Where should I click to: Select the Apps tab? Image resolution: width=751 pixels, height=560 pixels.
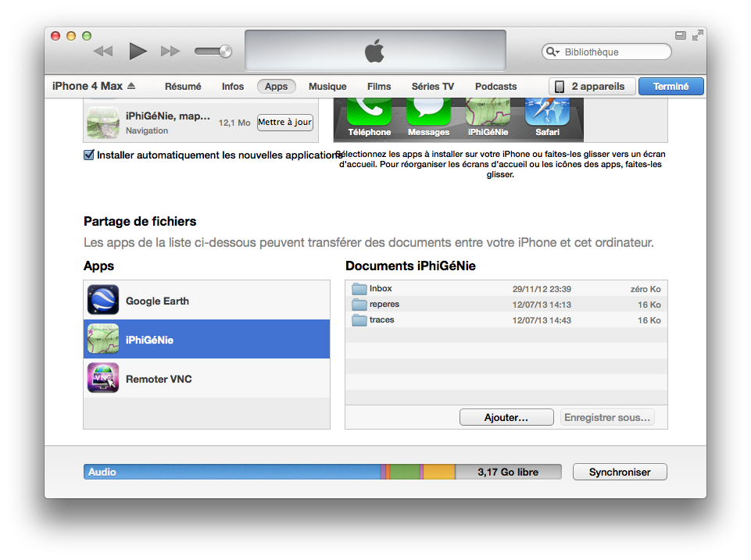[x=277, y=87]
